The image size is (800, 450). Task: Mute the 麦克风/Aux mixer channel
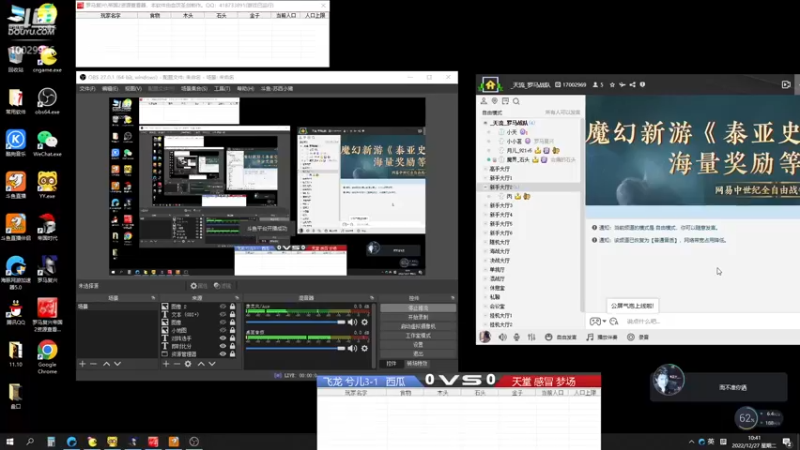coord(352,322)
